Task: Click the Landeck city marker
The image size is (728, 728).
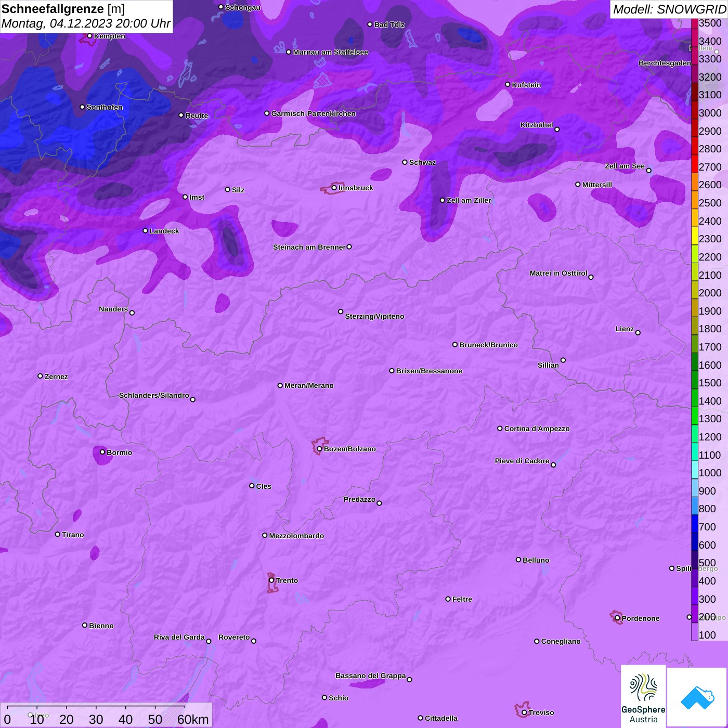Action: pyautogui.click(x=146, y=231)
